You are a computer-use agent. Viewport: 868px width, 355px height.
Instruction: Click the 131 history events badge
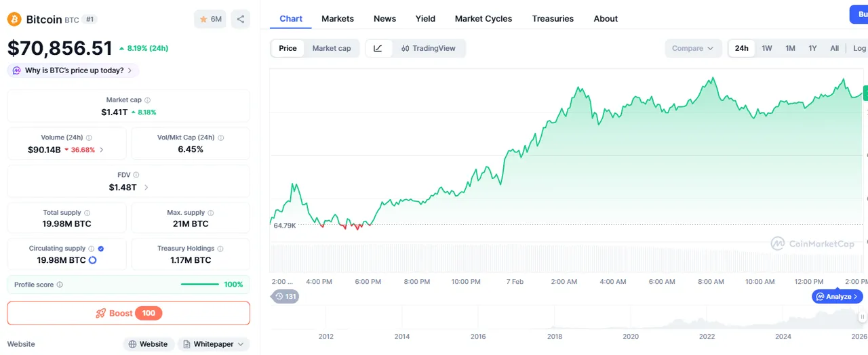coord(285,296)
